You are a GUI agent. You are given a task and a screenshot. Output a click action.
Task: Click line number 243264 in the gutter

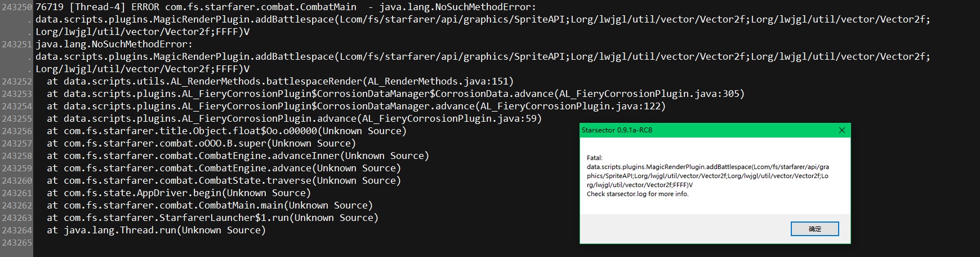pyautogui.click(x=17, y=230)
